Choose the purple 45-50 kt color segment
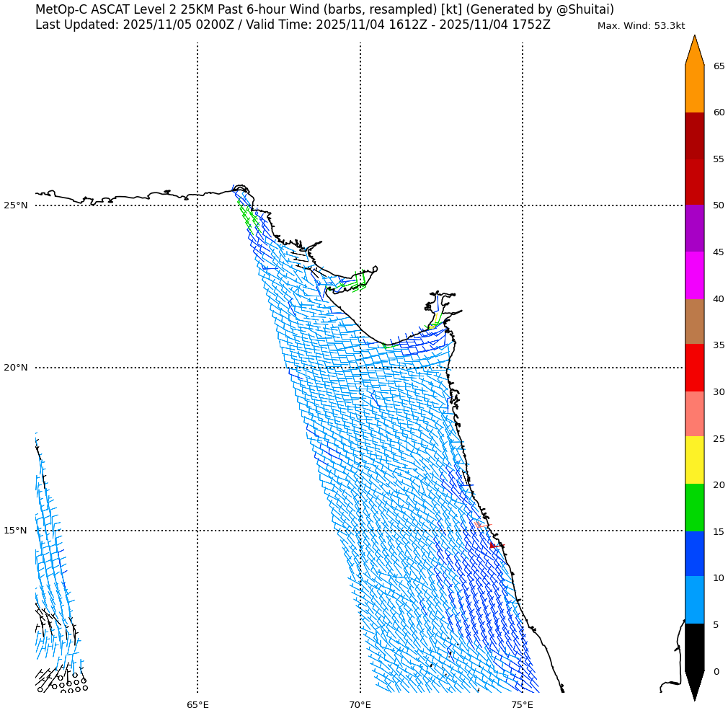Image resolution: width=728 pixels, height=713 pixels. point(694,228)
